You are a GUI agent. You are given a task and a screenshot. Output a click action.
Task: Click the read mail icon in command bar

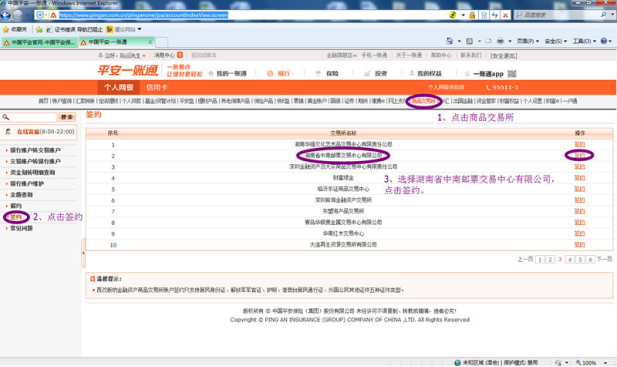(488, 41)
